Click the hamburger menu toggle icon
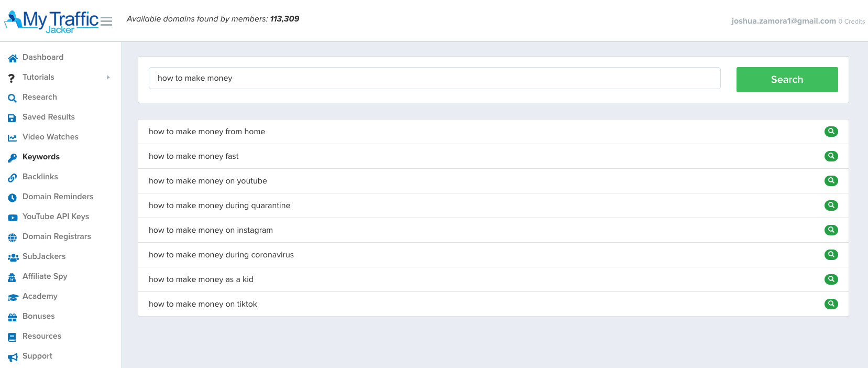The width and height of the screenshot is (868, 368). 106,21
